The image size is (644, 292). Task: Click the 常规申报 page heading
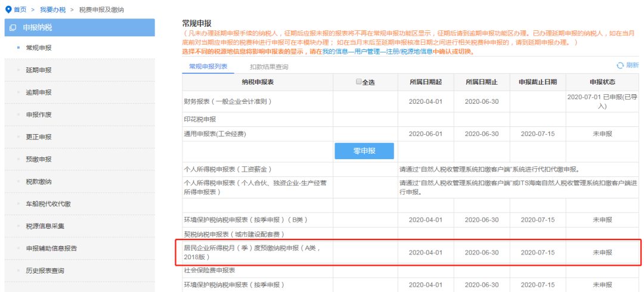click(x=196, y=23)
